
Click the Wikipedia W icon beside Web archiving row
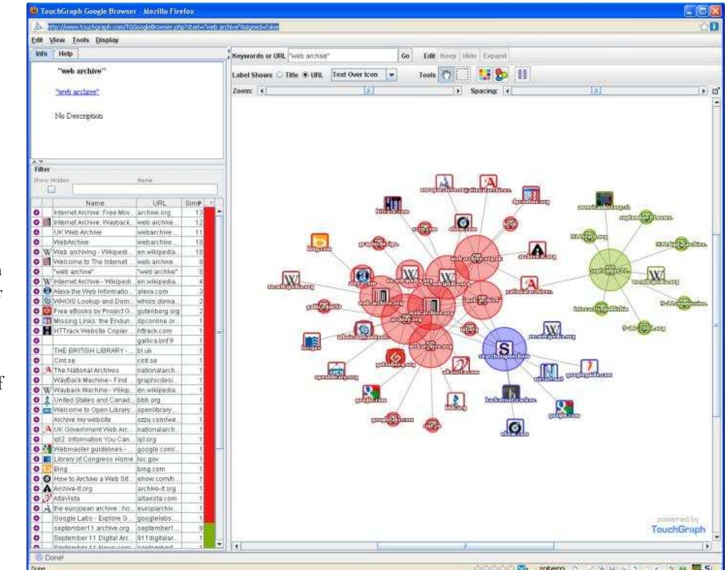point(47,252)
